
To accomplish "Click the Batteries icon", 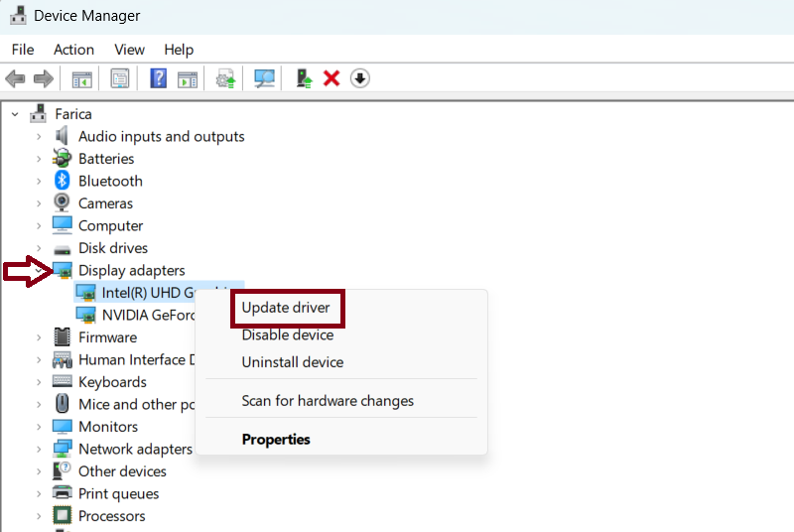I will [x=62, y=159].
